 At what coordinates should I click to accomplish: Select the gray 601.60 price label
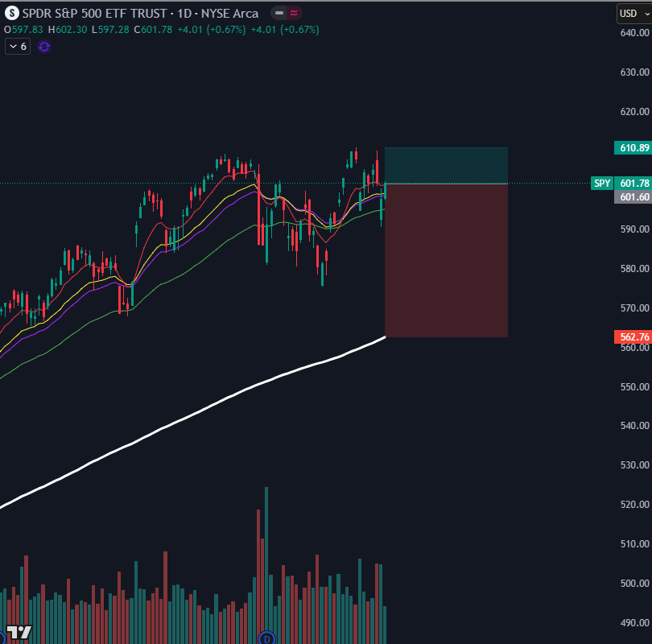pyautogui.click(x=633, y=196)
